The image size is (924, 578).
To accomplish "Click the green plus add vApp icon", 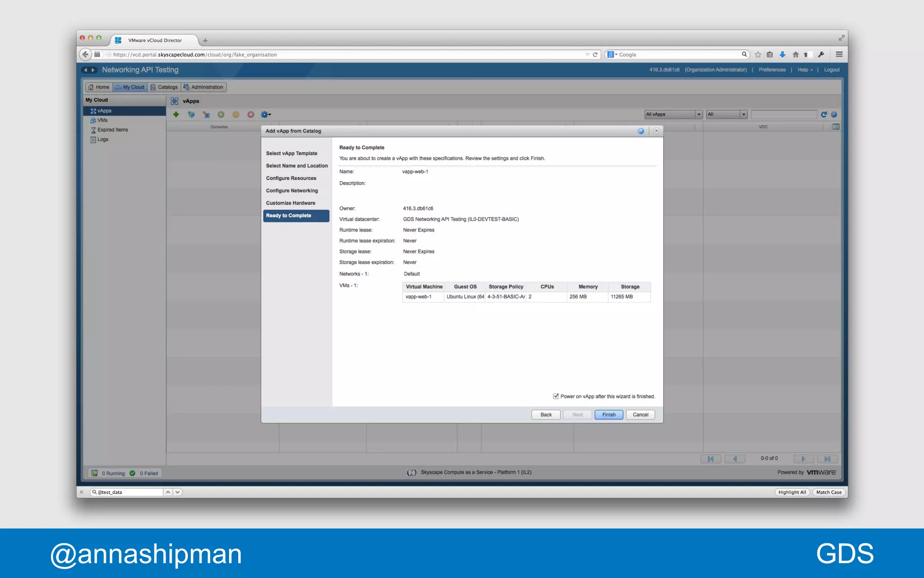I will pos(176,115).
